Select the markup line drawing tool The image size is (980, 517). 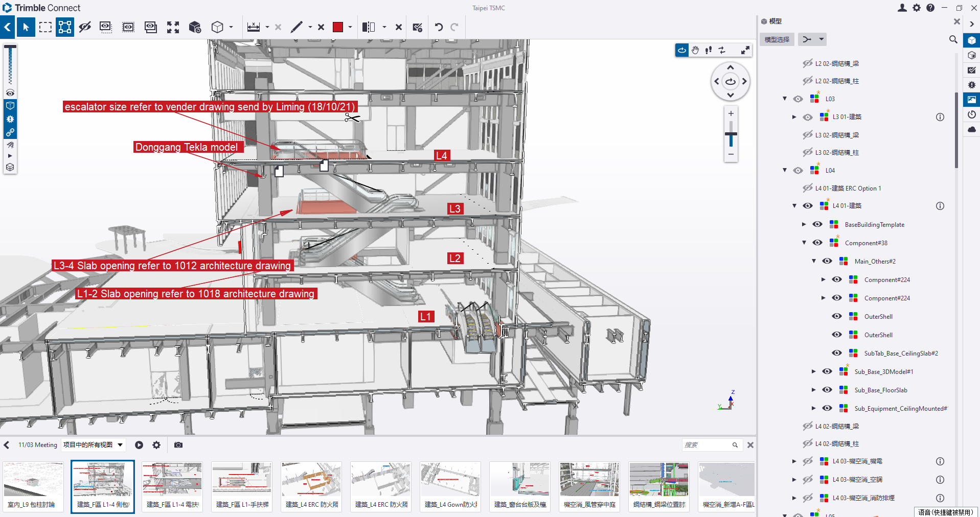click(297, 27)
